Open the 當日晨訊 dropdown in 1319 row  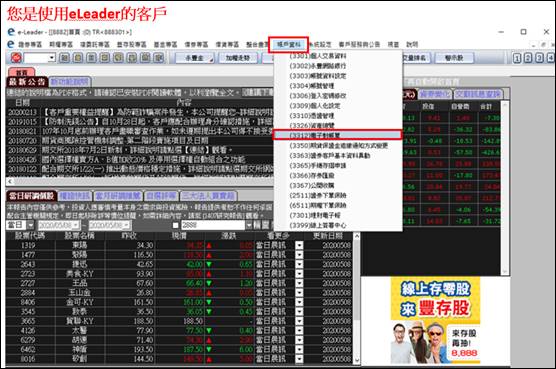pos(299,245)
